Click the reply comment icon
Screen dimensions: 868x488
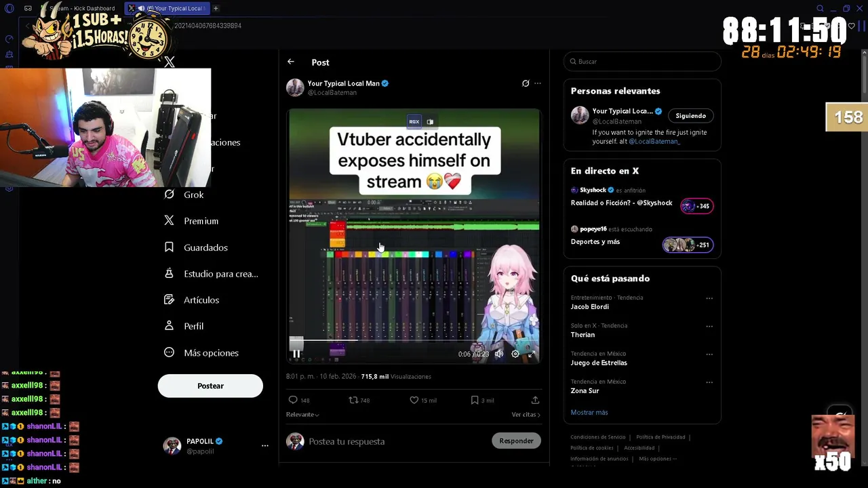(x=293, y=400)
